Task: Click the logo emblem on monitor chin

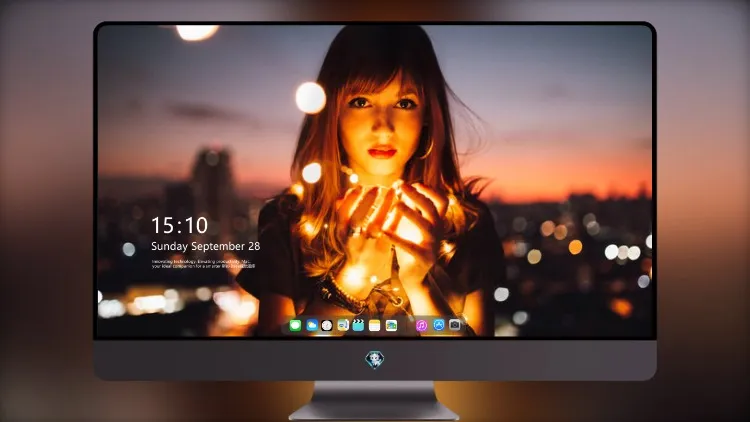Action: click(375, 360)
